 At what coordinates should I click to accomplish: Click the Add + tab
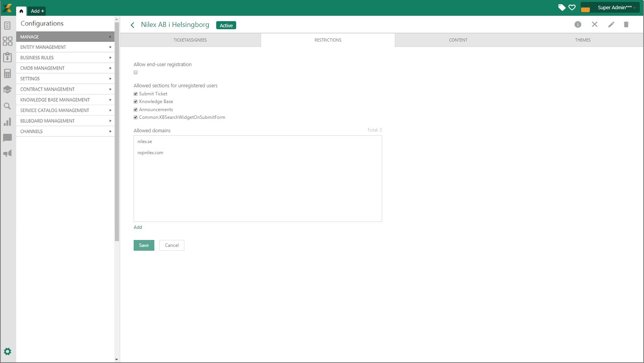(37, 11)
